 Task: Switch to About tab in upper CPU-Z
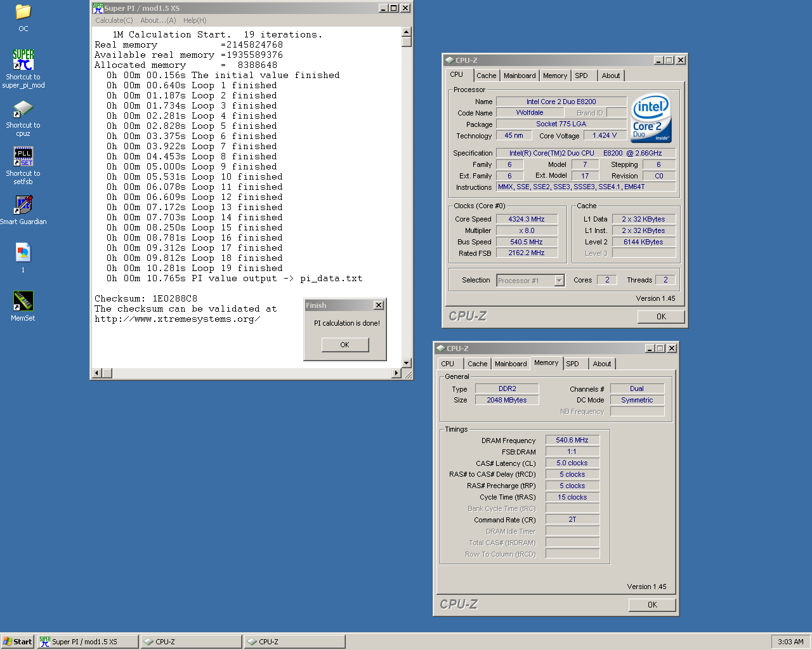(611, 76)
